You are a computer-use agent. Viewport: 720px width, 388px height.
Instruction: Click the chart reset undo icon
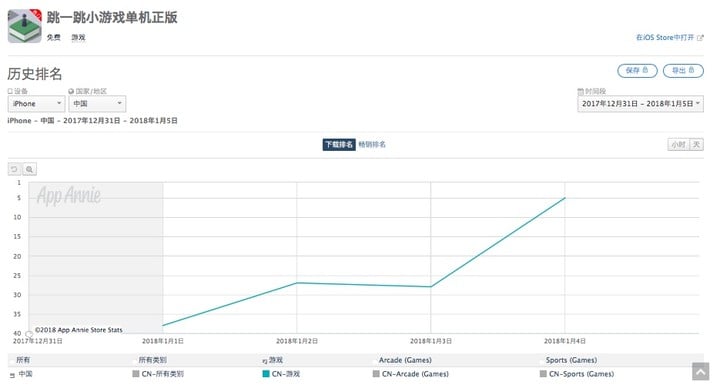pos(14,169)
